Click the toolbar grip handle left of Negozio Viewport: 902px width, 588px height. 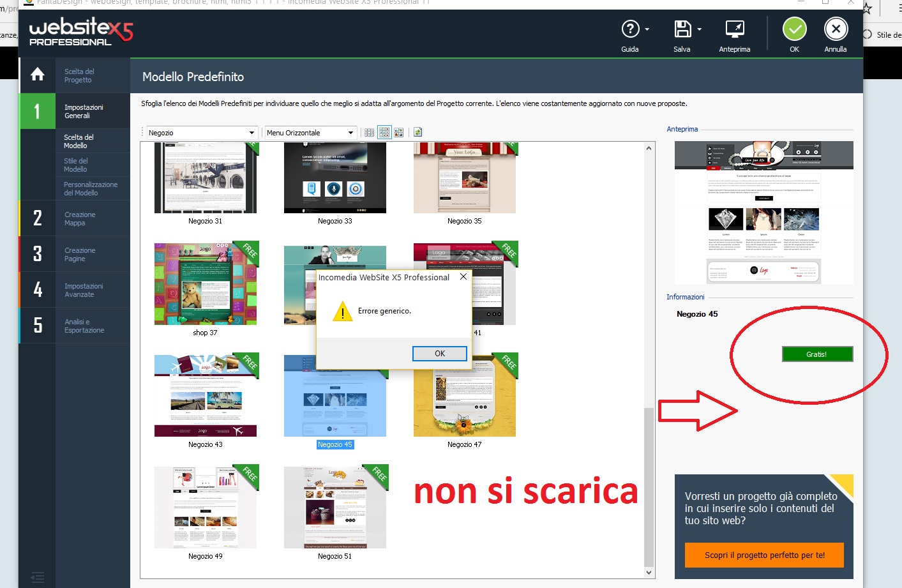pyautogui.click(x=143, y=133)
